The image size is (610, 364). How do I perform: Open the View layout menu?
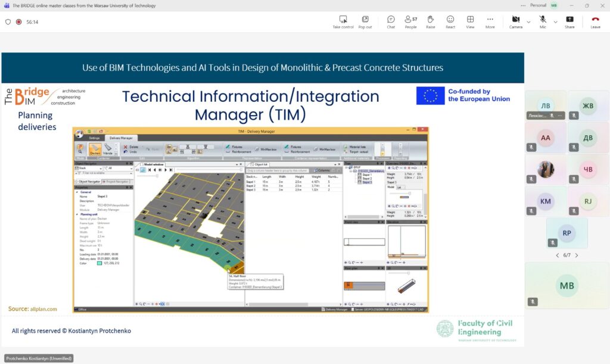[470, 22]
